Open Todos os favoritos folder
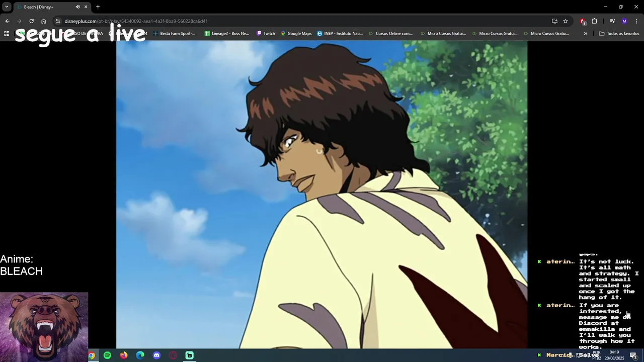The width and height of the screenshot is (644, 362). coord(619,33)
